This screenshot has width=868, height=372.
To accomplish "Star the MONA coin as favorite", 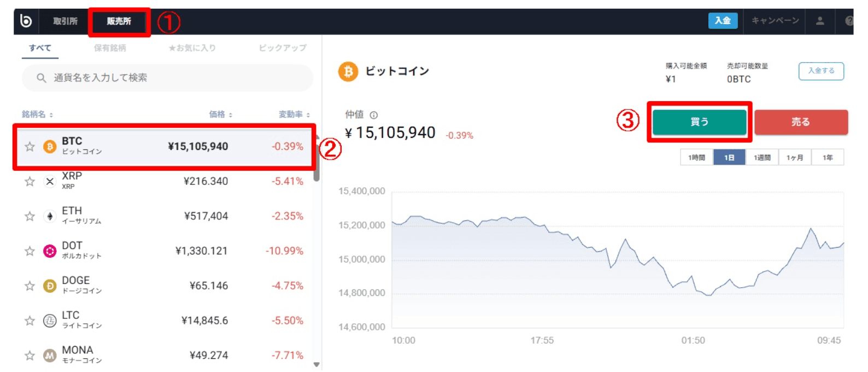I will pyautogui.click(x=30, y=356).
